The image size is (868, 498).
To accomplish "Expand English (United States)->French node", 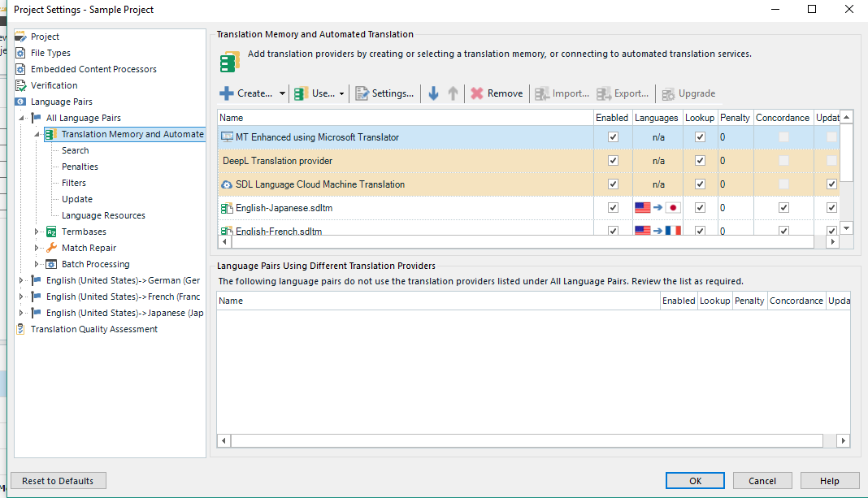I will [x=21, y=297].
